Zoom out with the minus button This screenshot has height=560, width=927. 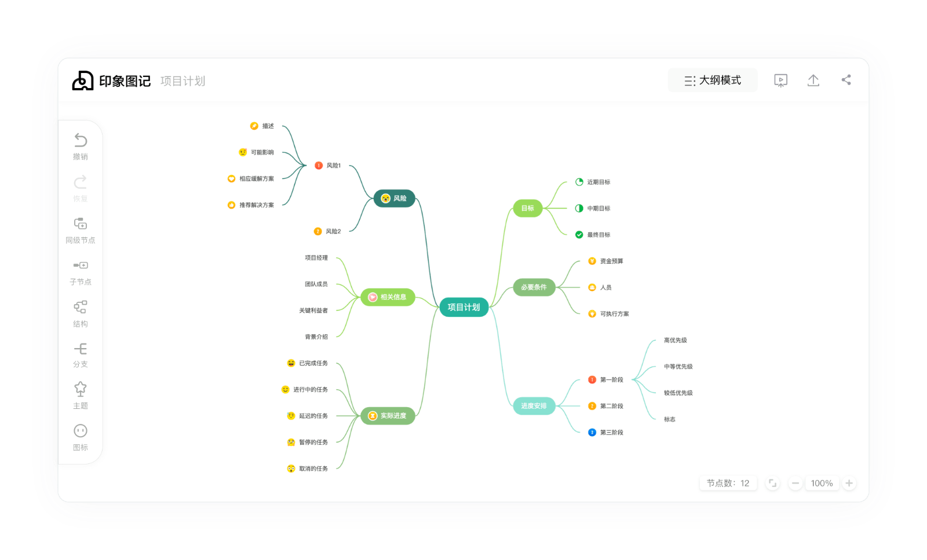point(795,483)
